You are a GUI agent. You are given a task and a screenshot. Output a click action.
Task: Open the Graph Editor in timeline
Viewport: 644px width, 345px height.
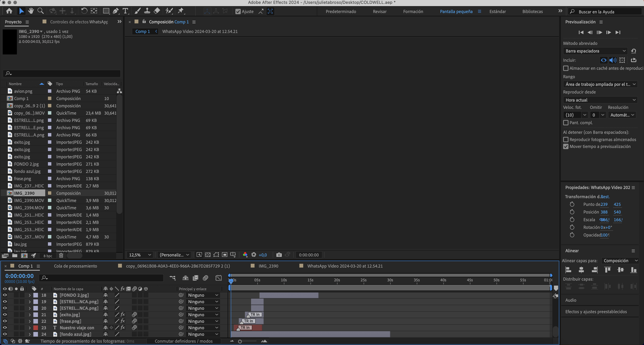(219, 278)
